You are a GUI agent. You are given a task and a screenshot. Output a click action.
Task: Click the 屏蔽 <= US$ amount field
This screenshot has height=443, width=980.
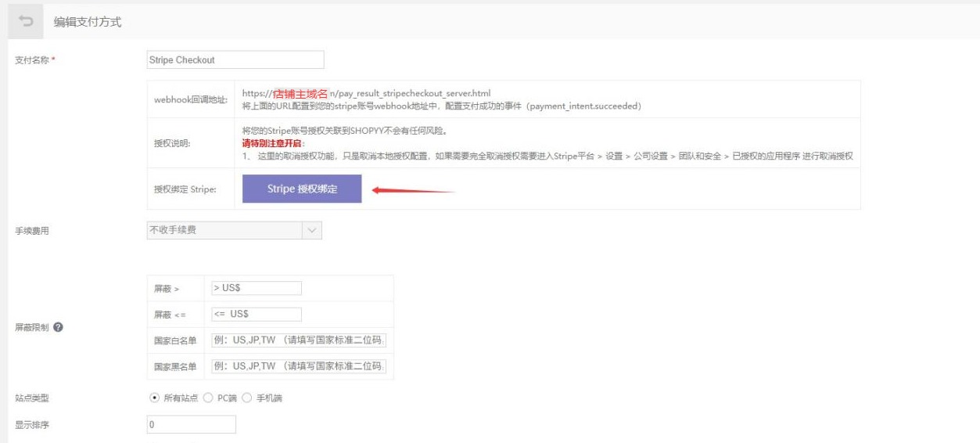pyautogui.click(x=256, y=314)
